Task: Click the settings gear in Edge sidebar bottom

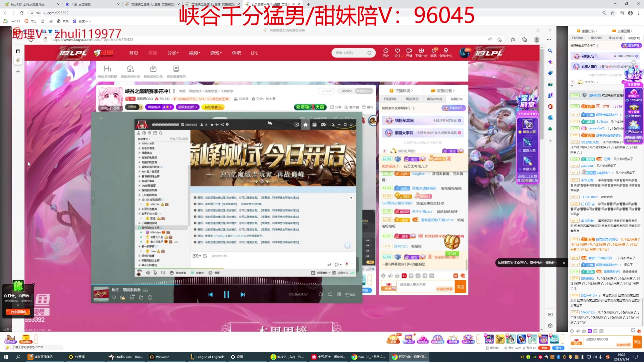Action: (550, 326)
